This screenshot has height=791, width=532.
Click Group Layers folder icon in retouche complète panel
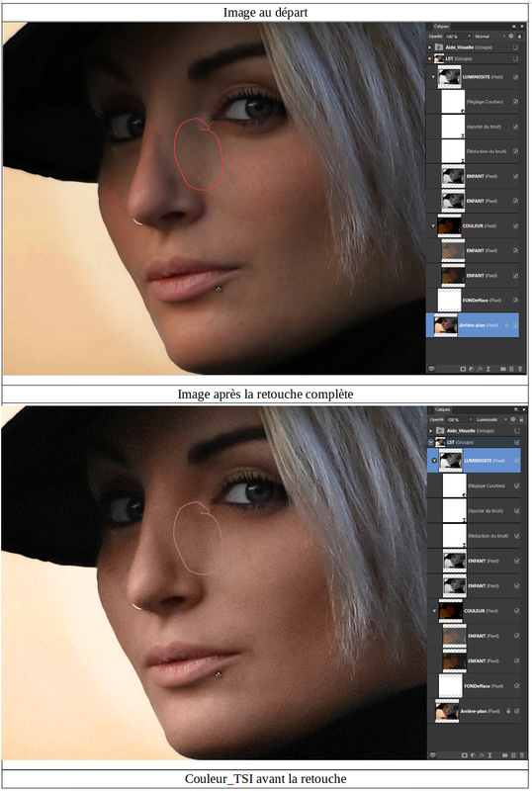pyautogui.click(x=504, y=755)
